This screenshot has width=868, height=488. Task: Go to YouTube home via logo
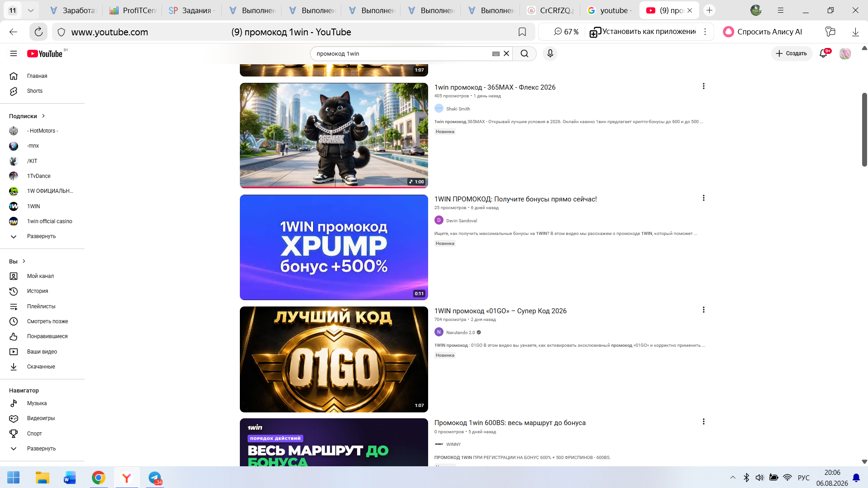coord(44,53)
